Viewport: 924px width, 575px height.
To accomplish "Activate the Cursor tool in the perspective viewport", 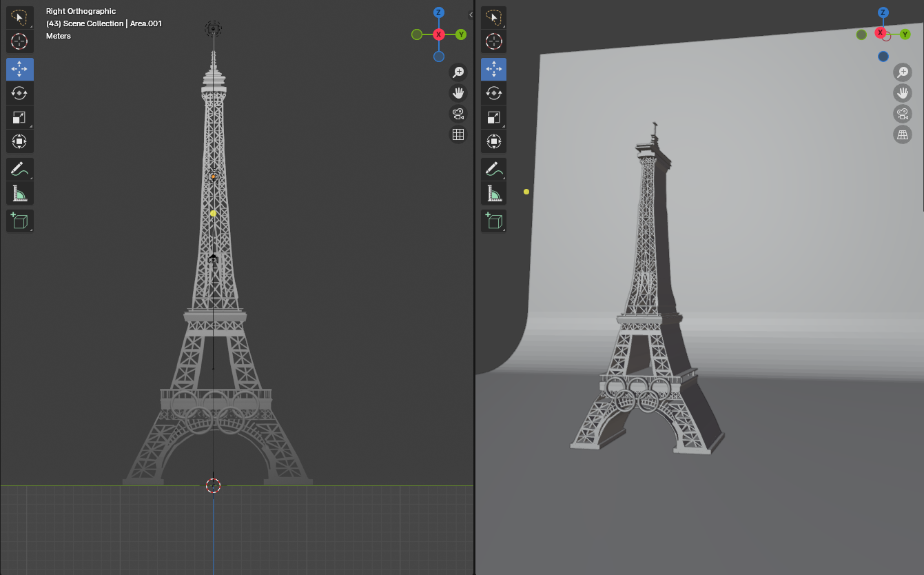I will (493, 41).
